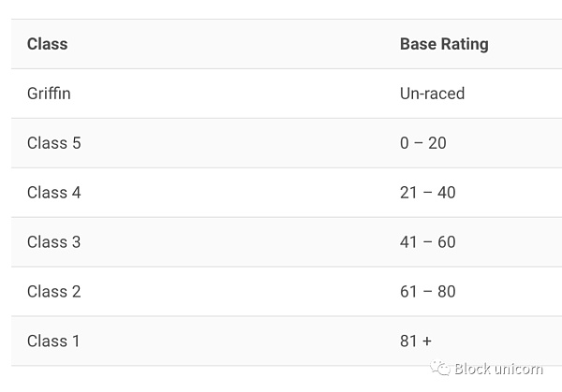Click the number 40 in Class 4 rating
The height and width of the screenshot is (392, 562).
coord(446,193)
